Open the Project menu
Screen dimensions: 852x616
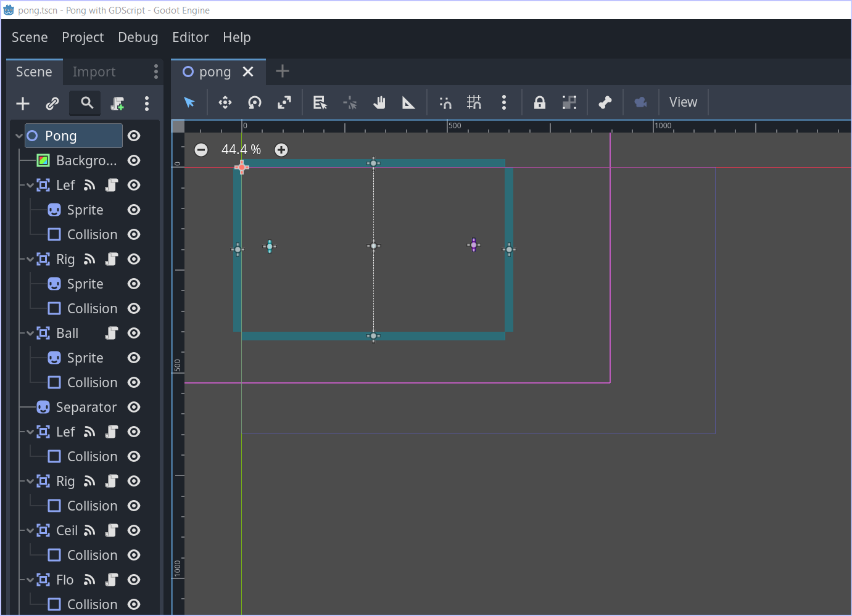click(x=83, y=37)
